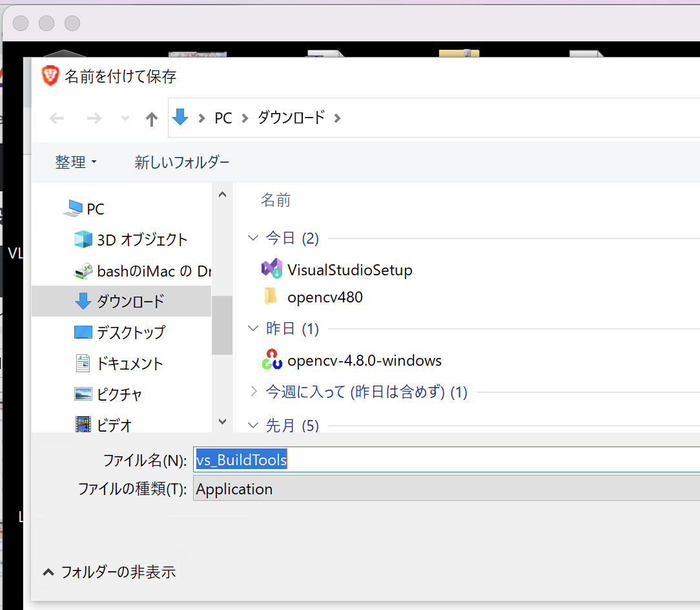Open the ファイルの種類 Application dropdown
This screenshot has width=700, height=610.
[446, 489]
